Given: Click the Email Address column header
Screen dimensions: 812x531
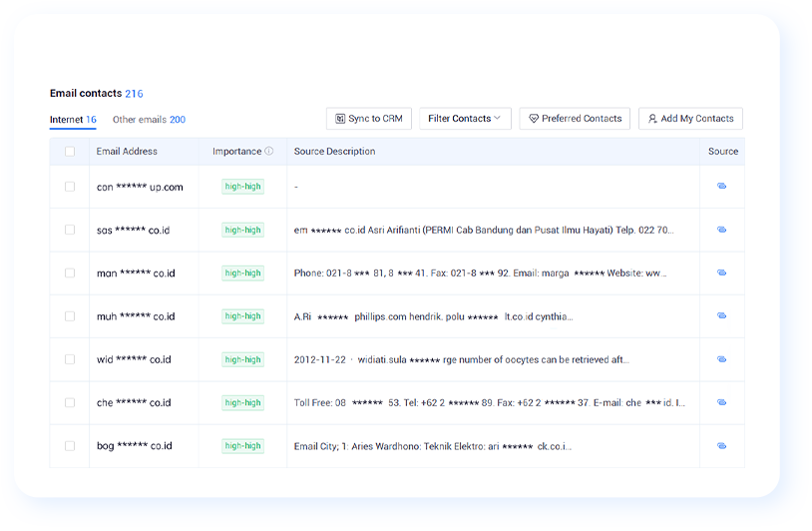Looking at the screenshot, I should coord(127,152).
